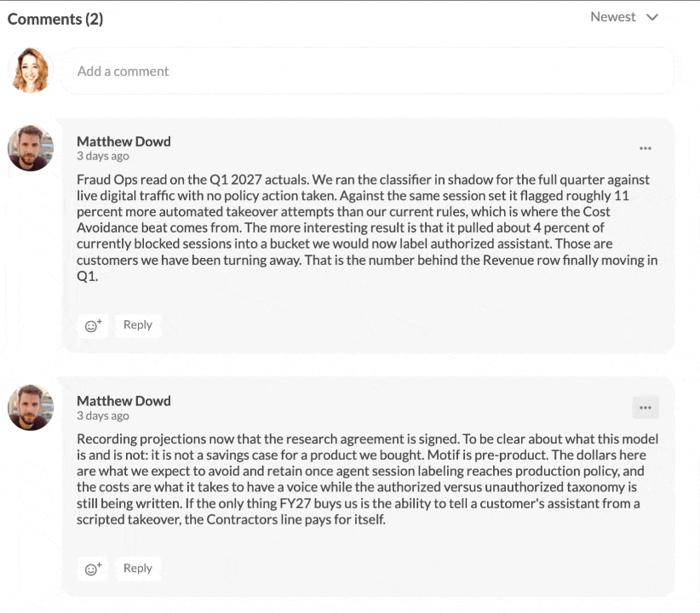
Task: Click the second comment's 3 days ago timestamp
Action: point(103,415)
